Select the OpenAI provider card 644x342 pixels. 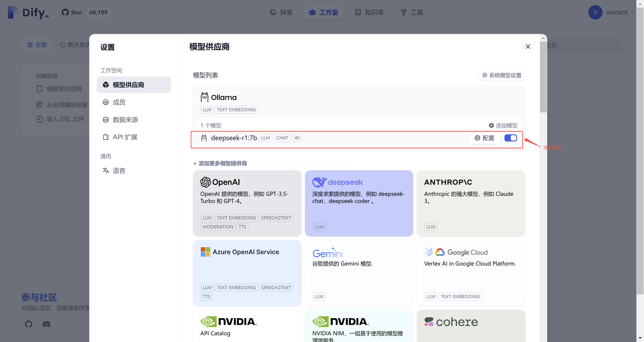247,203
